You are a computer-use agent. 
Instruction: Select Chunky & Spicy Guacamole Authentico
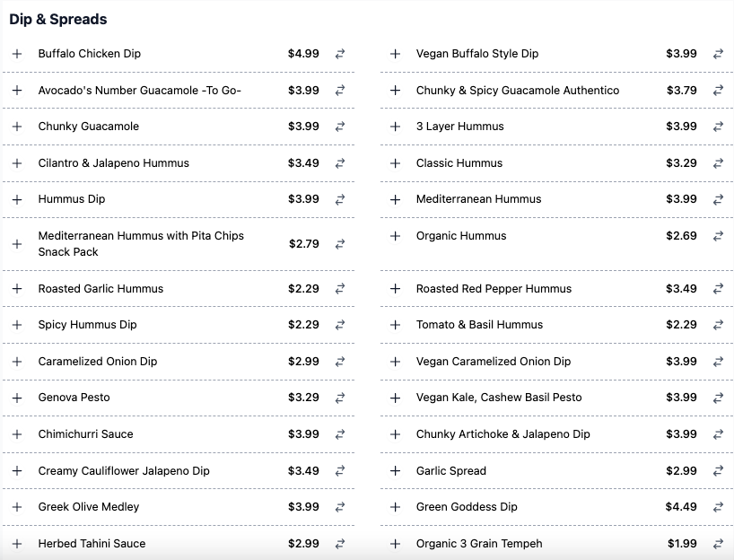pyautogui.click(x=517, y=91)
